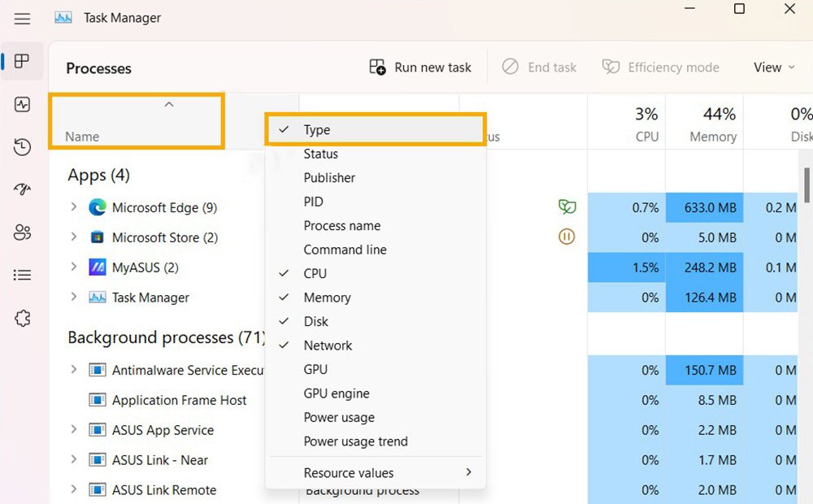Open the Services puzzle icon

[22, 318]
